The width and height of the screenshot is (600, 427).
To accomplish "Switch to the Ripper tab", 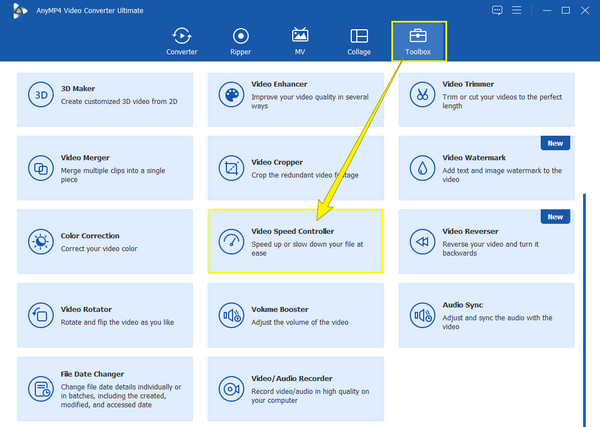I will pos(241,41).
